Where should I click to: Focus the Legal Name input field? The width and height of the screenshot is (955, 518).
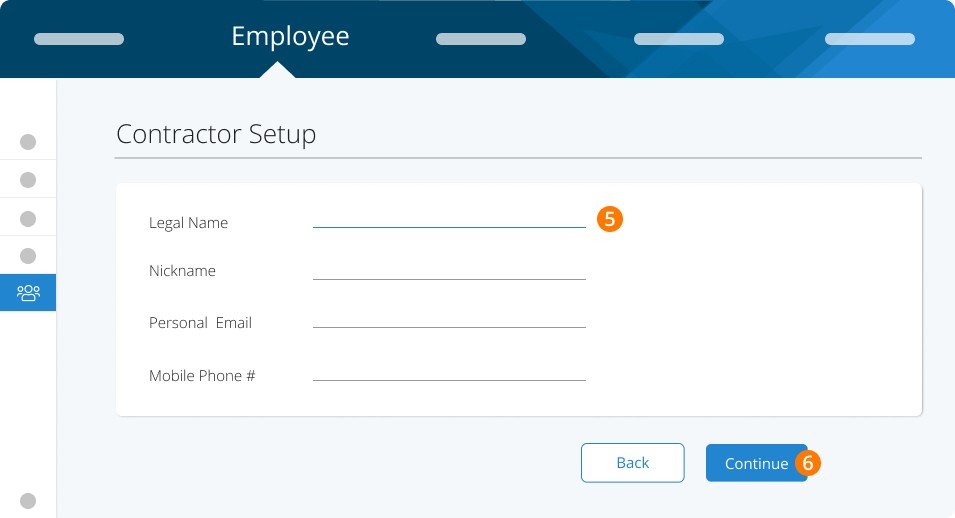click(x=449, y=219)
